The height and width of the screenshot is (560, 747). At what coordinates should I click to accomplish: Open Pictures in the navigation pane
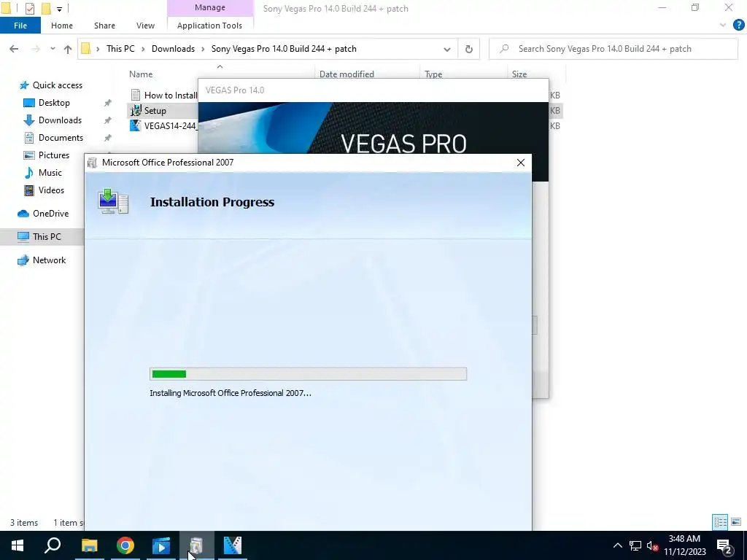click(x=53, y=155)
